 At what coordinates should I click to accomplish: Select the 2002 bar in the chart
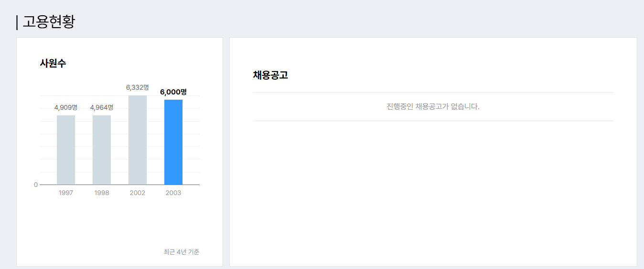pos(138,140)
